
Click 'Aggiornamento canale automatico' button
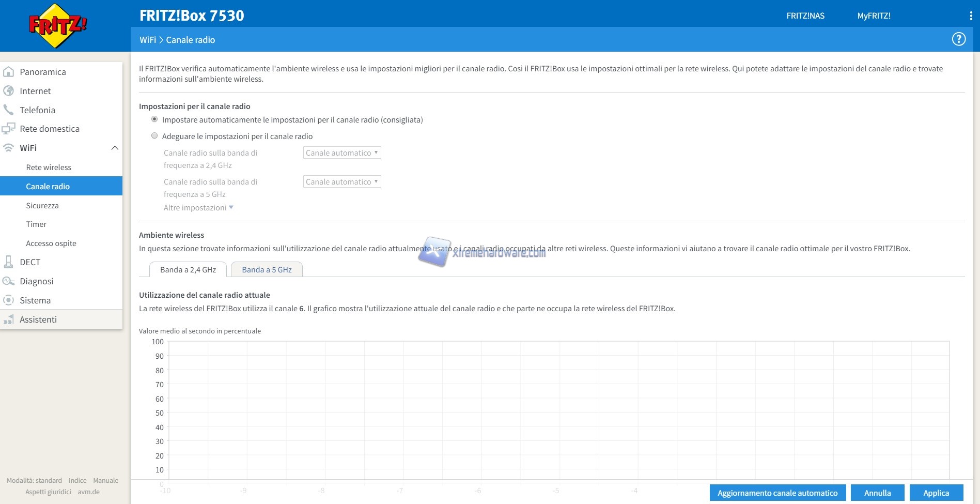pyautogui.click(x=777, y=493)
